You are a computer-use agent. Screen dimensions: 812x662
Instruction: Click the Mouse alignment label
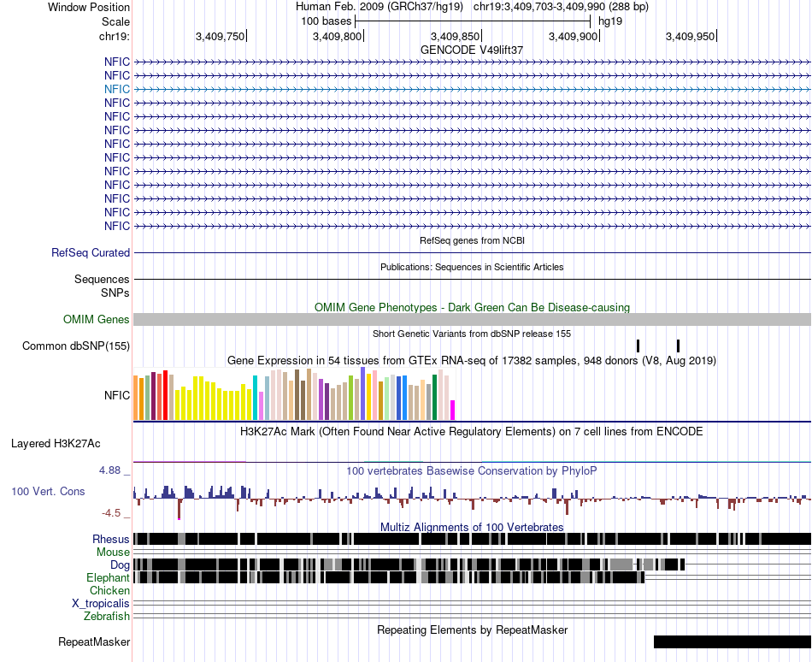(113, 553)
